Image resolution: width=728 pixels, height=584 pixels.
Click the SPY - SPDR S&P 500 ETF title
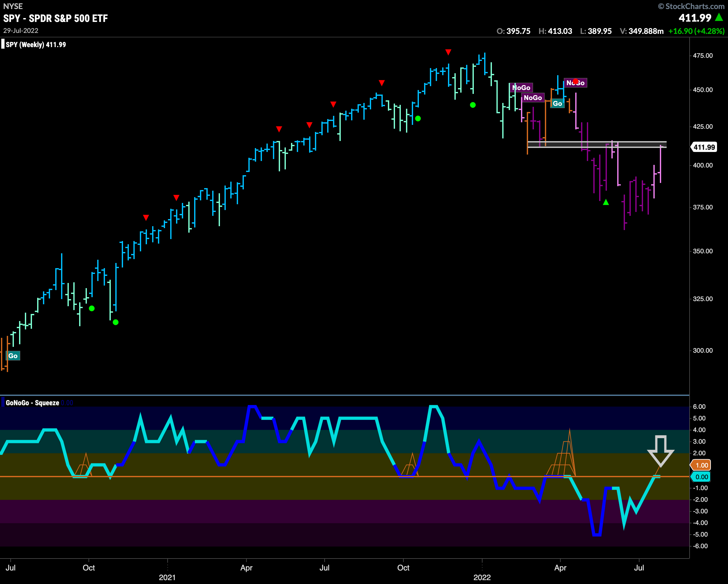56,18
